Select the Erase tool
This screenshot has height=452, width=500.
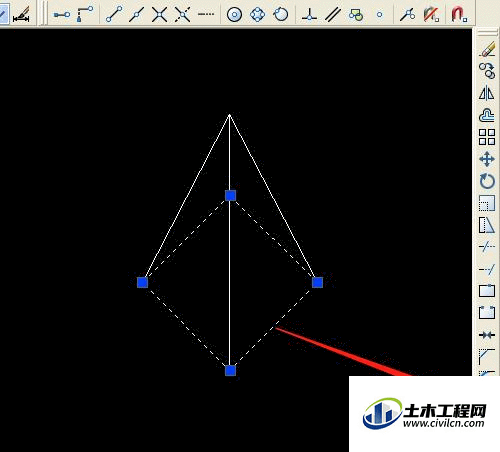[487, 49]
